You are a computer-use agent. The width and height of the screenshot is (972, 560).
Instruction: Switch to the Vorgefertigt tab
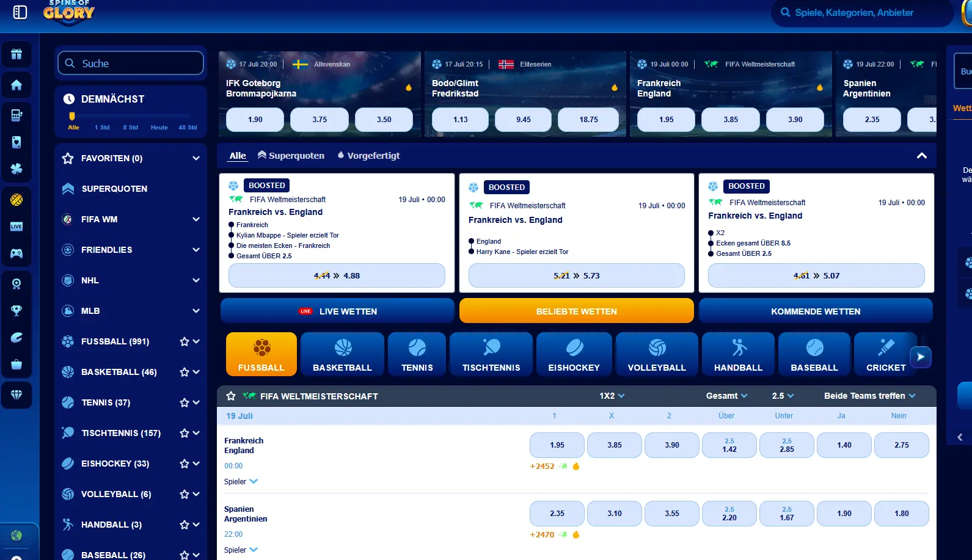click(x=368, y=156)
